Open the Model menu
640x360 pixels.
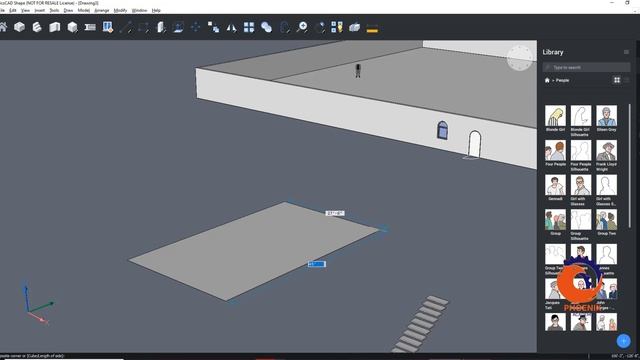[x=84, y=10]
